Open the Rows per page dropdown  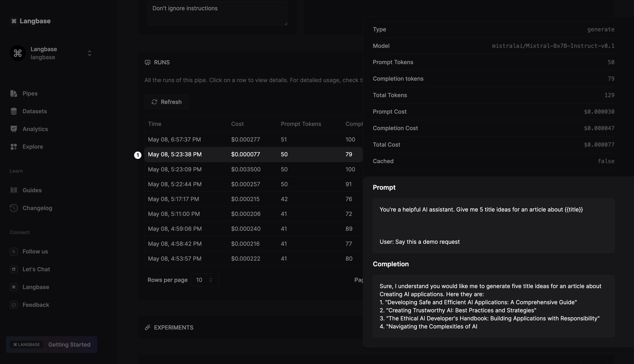point(205,280)
